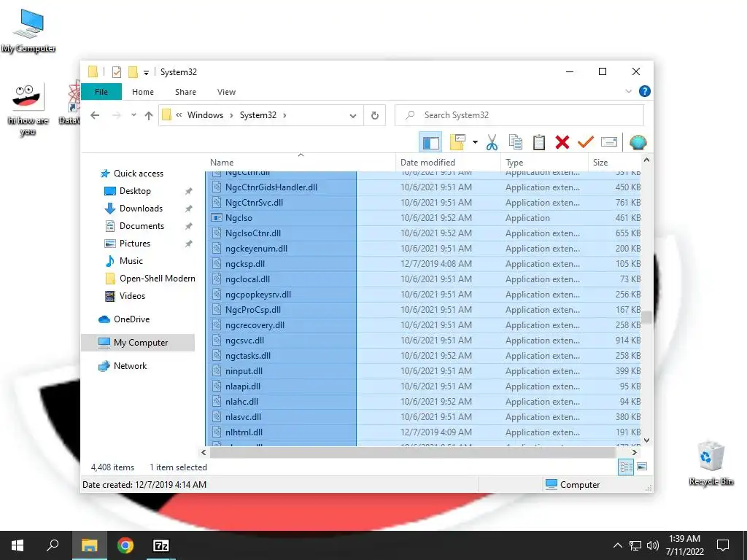Click the orange checkmark Properties icon
Screen dimensions: 747x560
586,142
